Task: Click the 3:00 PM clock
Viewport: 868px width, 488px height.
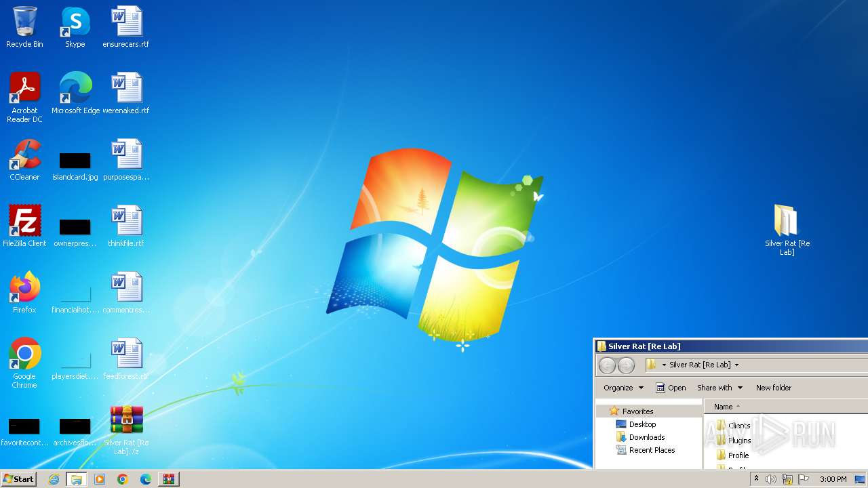Action: tap(833, 479)
